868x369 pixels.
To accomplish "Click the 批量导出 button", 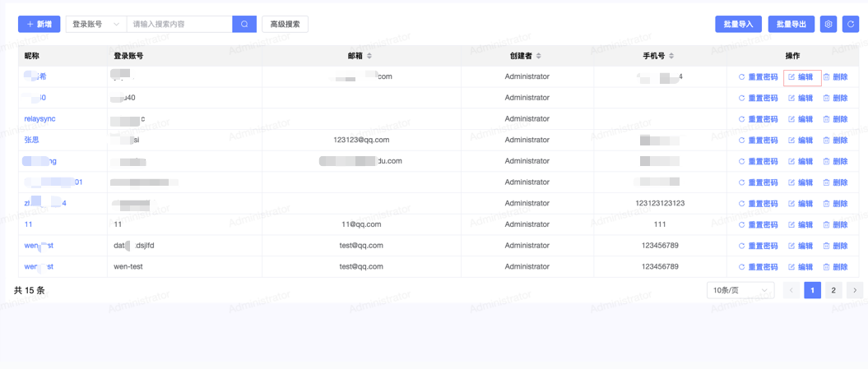I will click(x=791, y=25).
